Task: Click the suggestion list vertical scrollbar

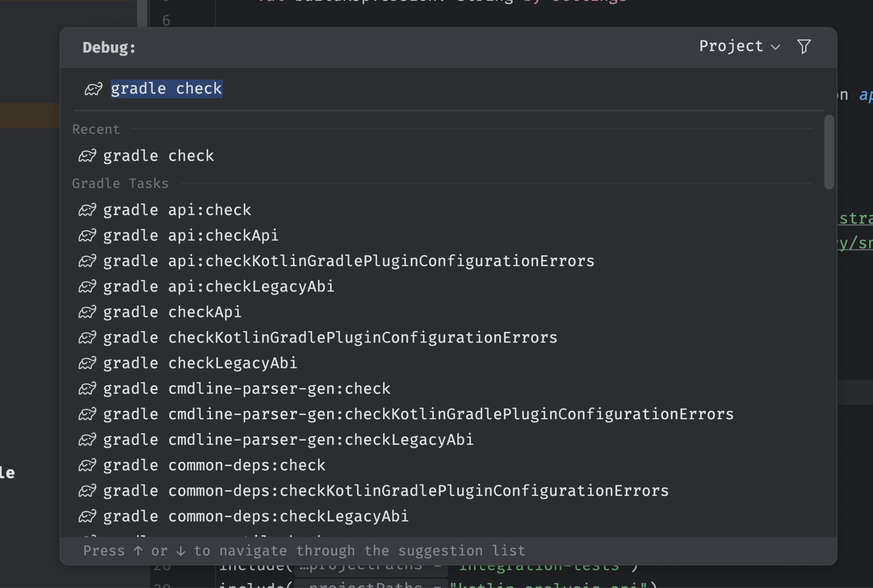Action: point(829,152)
